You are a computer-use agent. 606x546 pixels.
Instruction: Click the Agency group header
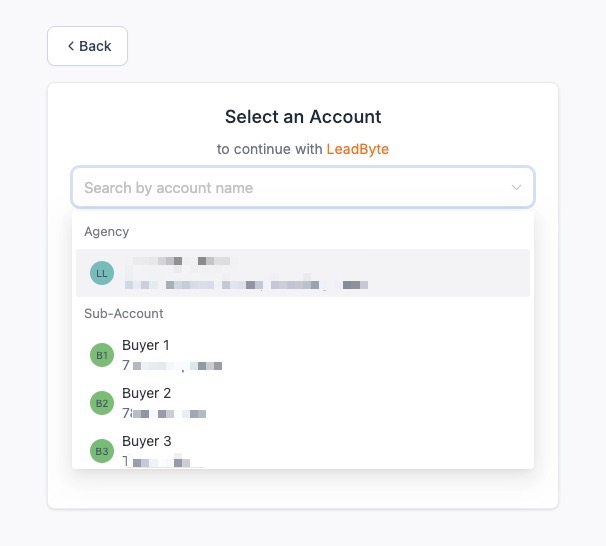click(107, 231)
